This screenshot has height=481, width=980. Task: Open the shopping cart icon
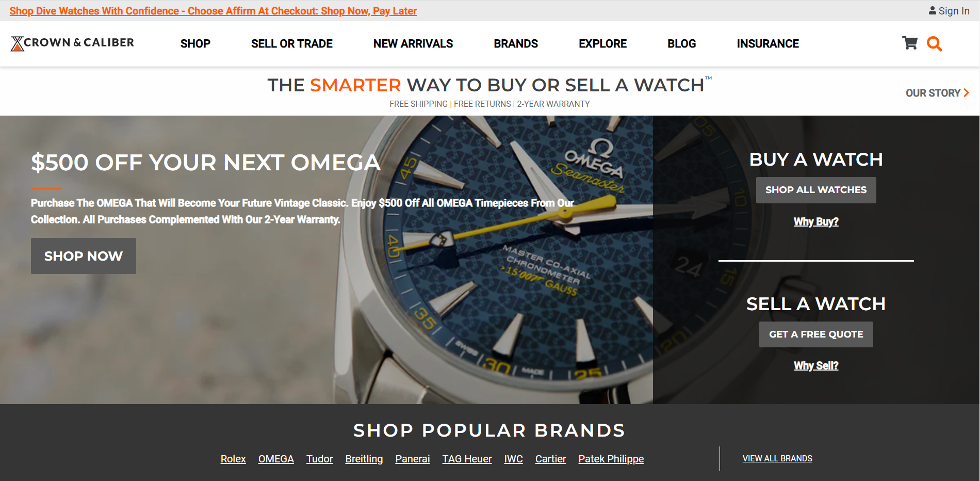coord(910,43)
